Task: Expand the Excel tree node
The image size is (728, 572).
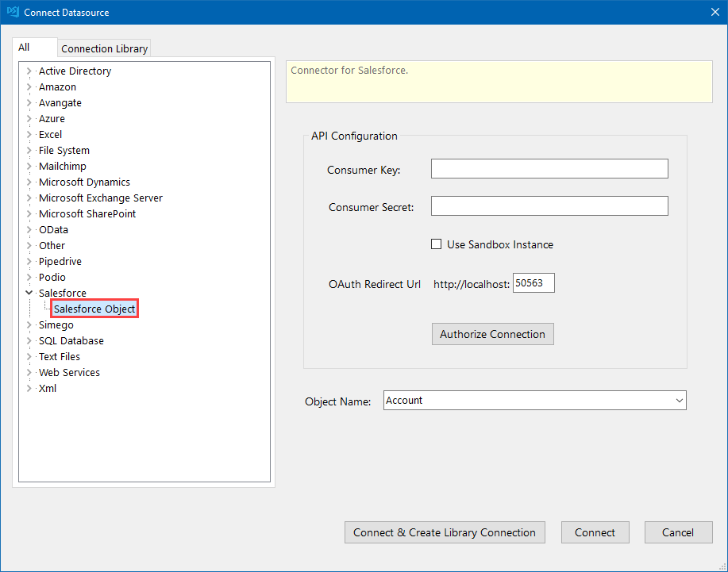Action: point(29,135)
